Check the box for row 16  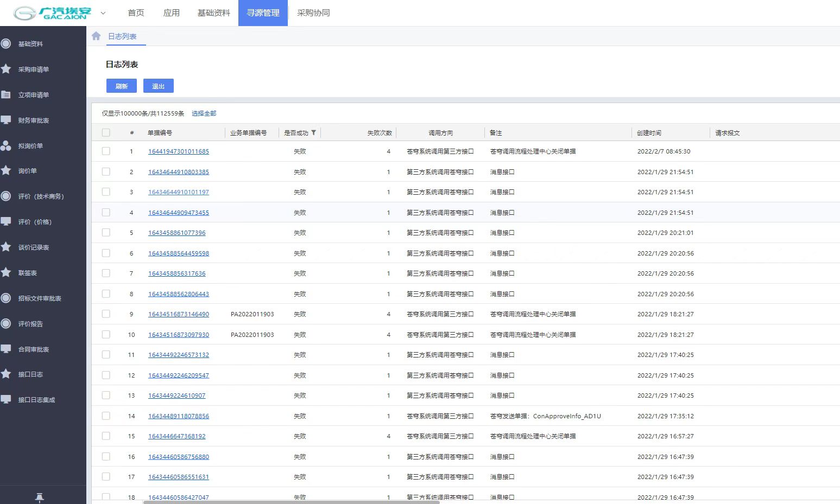click(106, 456)
